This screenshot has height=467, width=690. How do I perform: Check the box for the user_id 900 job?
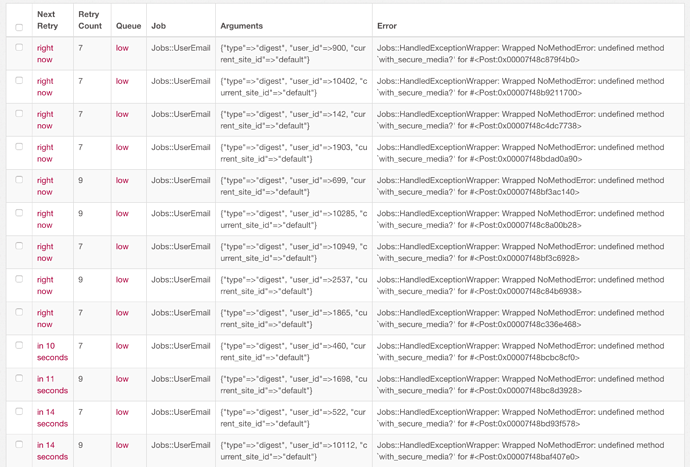tap(19, 47)
